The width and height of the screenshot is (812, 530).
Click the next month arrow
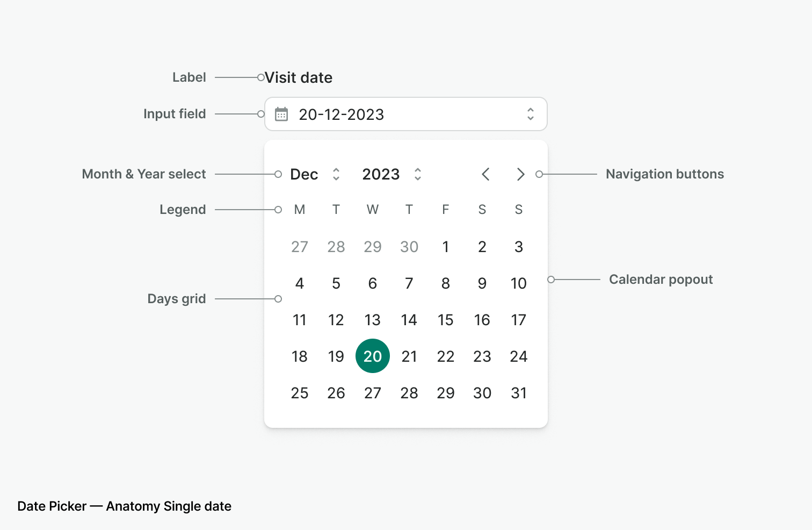(x=520, y=174)
